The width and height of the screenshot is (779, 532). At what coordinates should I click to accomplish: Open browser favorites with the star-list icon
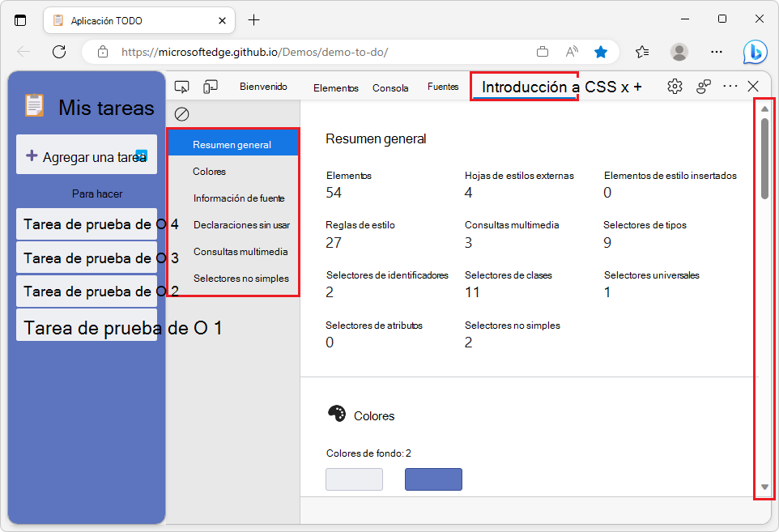click(x=642, y=51)
